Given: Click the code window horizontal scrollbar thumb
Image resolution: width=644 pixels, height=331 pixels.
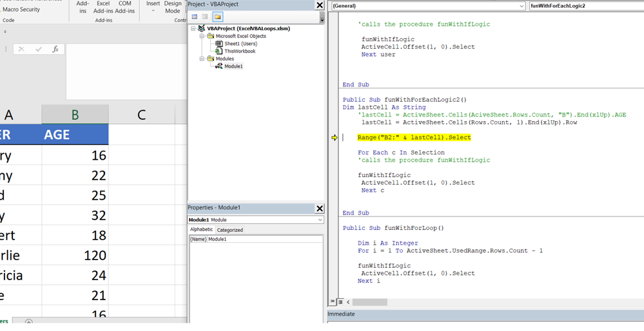Looking at the screenshot, I should pyautogui.click(x=369, y=302).
